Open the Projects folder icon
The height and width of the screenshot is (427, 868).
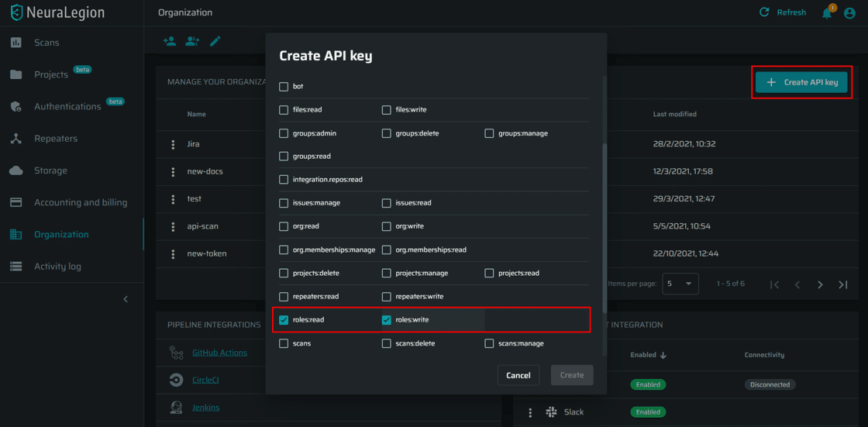16,74
